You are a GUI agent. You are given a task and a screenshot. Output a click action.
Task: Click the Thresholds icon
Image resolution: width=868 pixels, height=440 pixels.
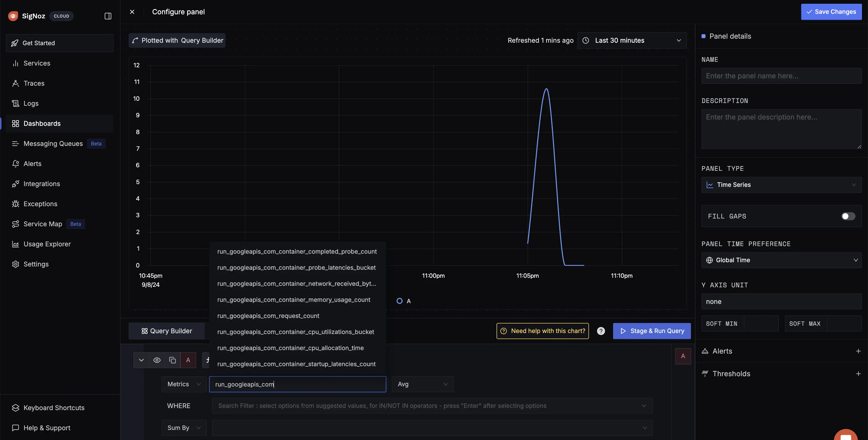coord(705,373)
